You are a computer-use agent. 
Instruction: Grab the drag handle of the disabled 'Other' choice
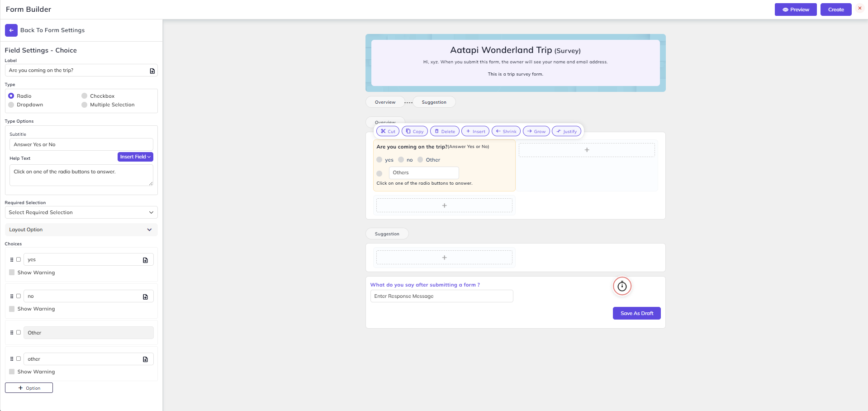(12, 333)
